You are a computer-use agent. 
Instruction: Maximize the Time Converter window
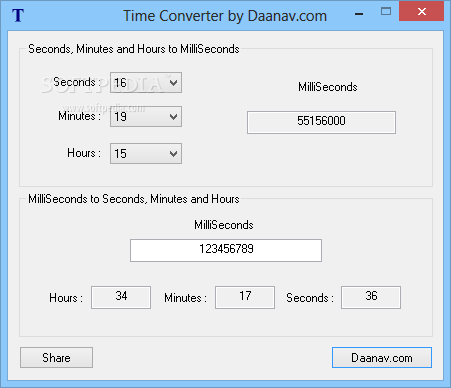tap(386, 12)
